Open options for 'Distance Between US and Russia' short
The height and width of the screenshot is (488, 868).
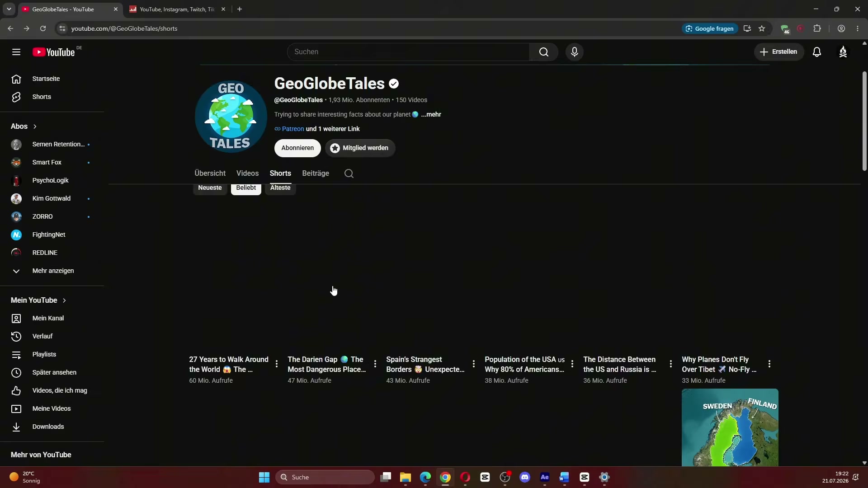coord(671,364)
